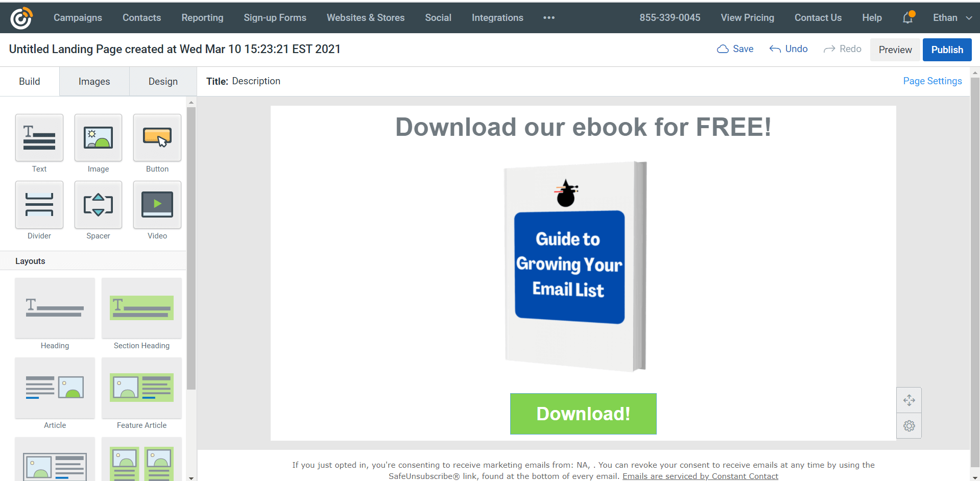Viewport: 980px width, 481px height.
Task: Switch to the Images tab
Action: point(94,82)
